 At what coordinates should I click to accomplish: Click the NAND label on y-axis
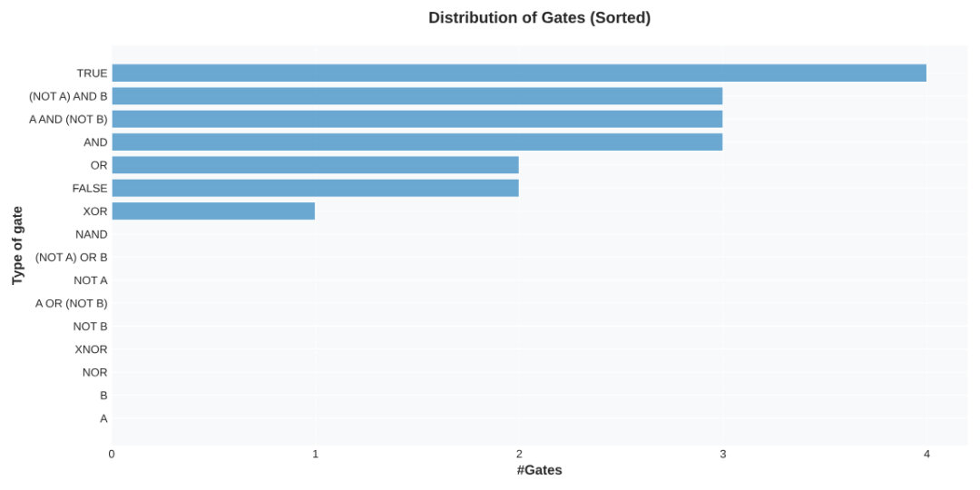pos(91,234)
